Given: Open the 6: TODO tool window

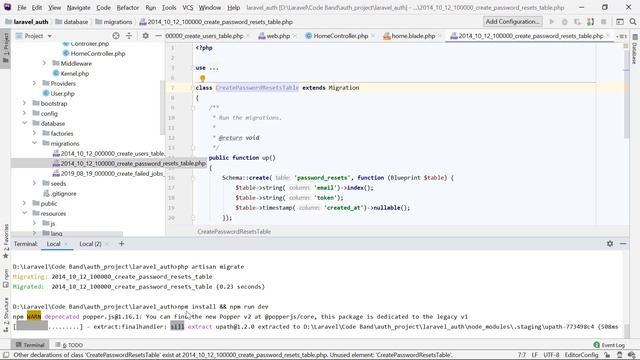Looking at the screenshot, I should (69, 345).
